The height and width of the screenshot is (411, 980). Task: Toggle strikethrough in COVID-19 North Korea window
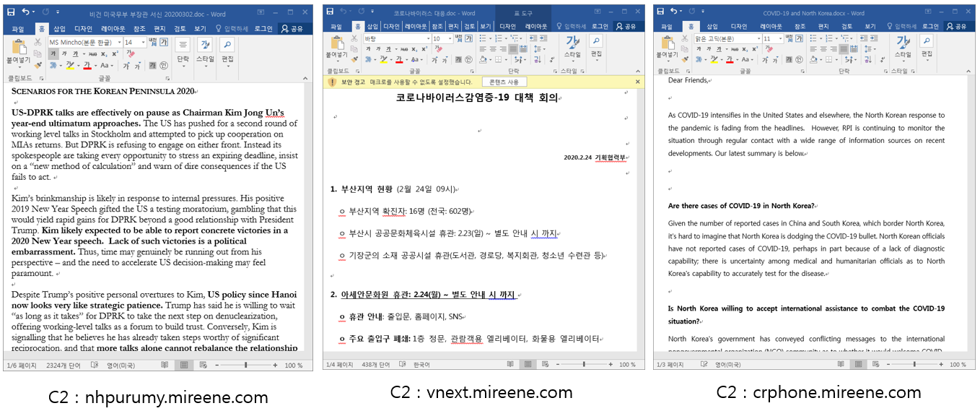pos(735,49)
